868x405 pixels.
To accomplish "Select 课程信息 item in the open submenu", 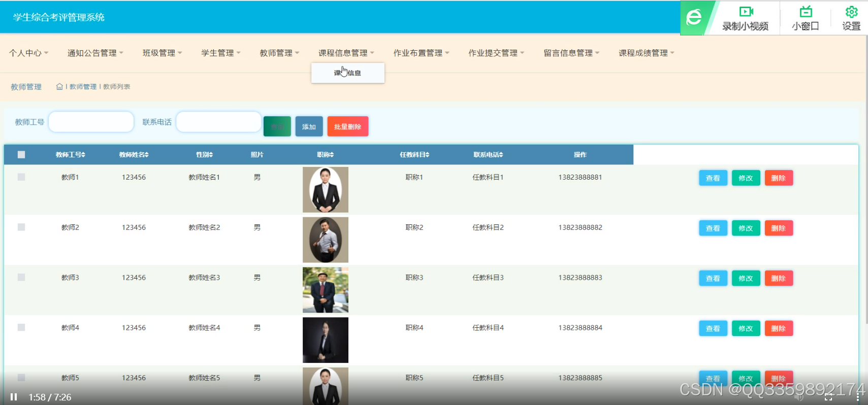I will coord(348,73).
